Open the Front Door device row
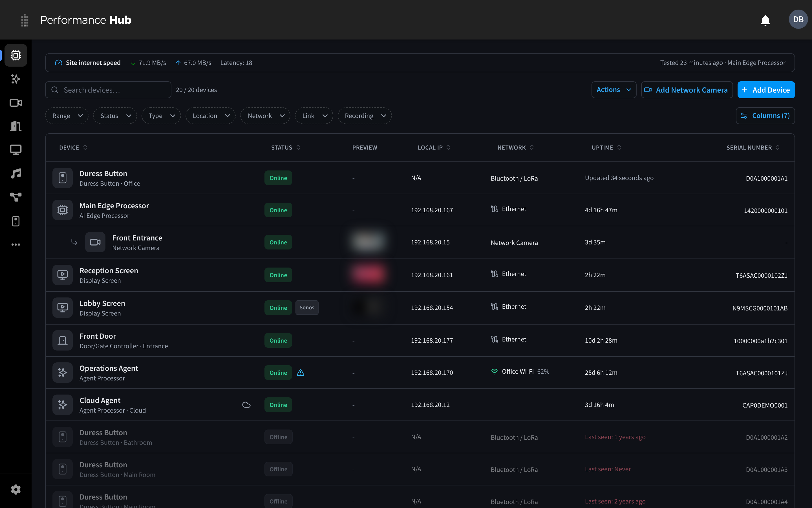This screenshot has height=508, width=812. 420,340
